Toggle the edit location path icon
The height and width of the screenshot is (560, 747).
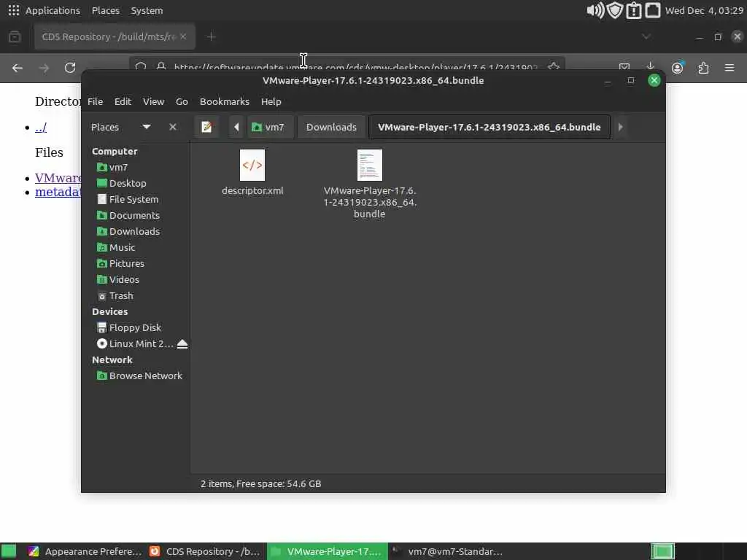206,127
